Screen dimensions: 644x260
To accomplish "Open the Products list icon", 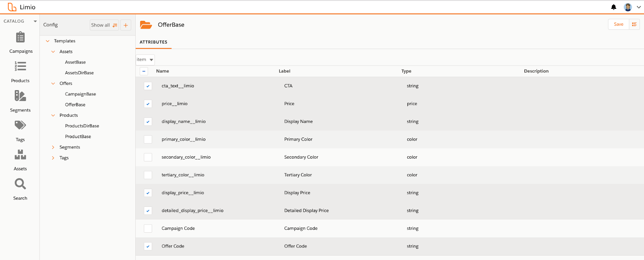I will coord(20,66).
